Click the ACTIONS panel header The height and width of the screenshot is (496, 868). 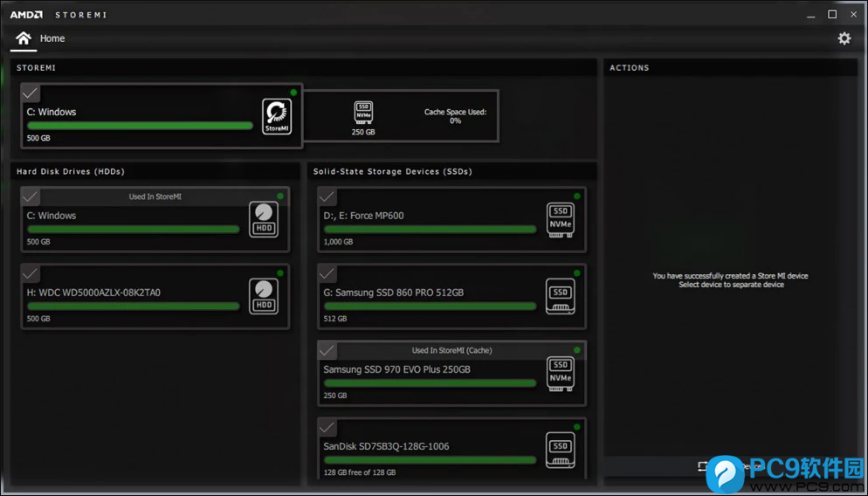(x=630, y=67)
